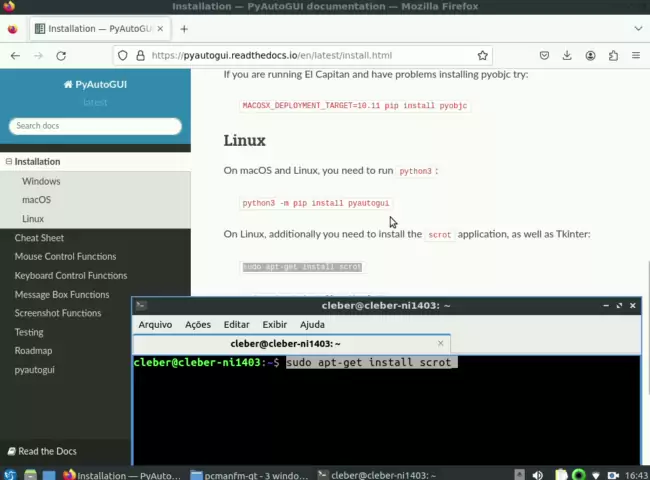
Task: Open the Arquivo menu in terminal
Action: (155, 324)
